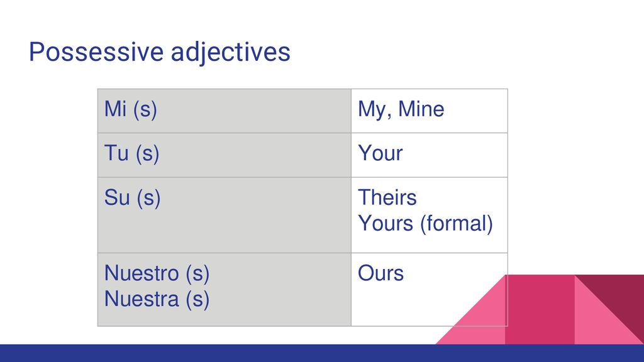The width and height of the screenshot is (644, 362).
Task: Click the Possessive adjectives slide title
Action: pos(159,52)
